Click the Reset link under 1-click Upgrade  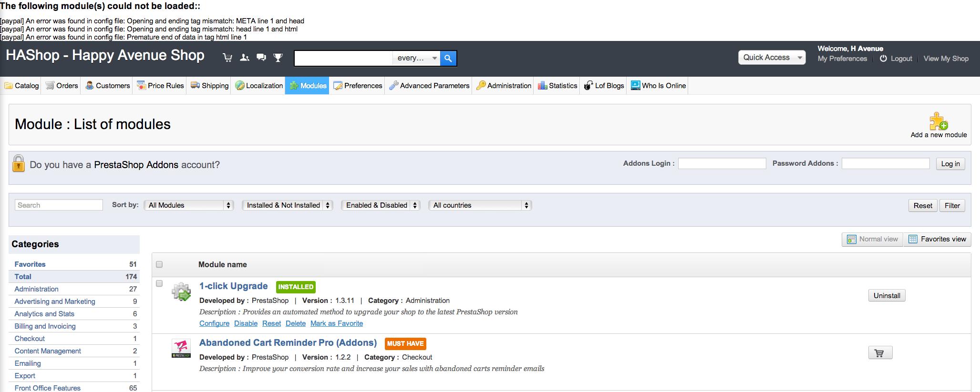[x=271, y=323]
